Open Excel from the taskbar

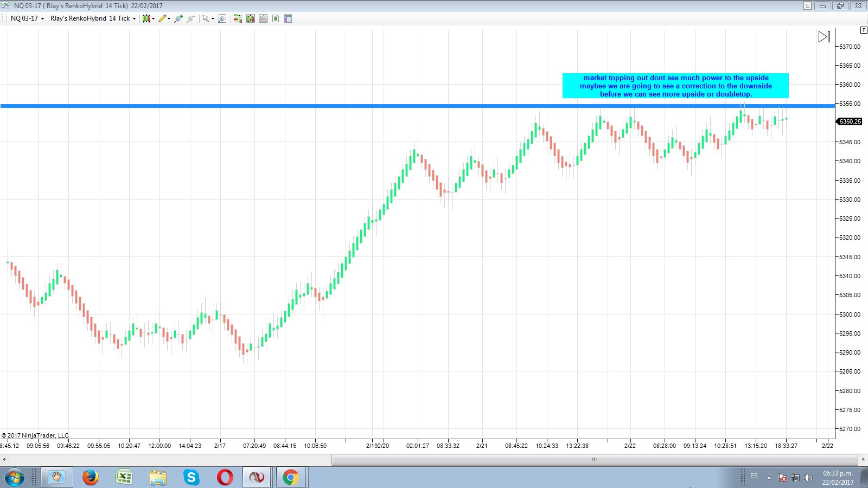[124, 478]
